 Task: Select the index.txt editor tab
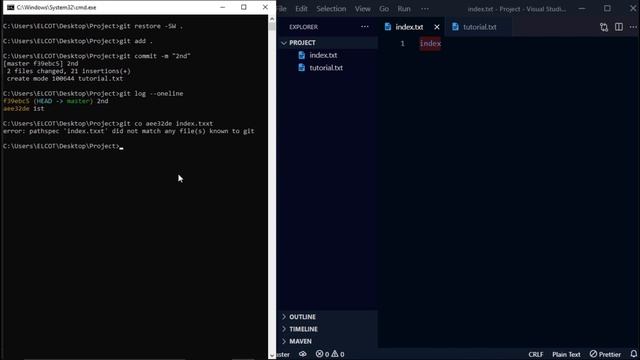pyautogui.click(x=409, y=27)
